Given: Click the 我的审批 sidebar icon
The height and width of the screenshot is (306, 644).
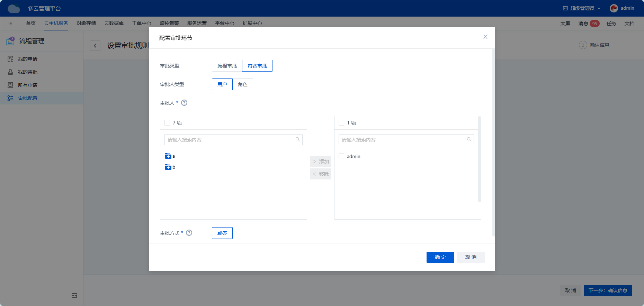Looking at the screenshot, I should point(10,72).
